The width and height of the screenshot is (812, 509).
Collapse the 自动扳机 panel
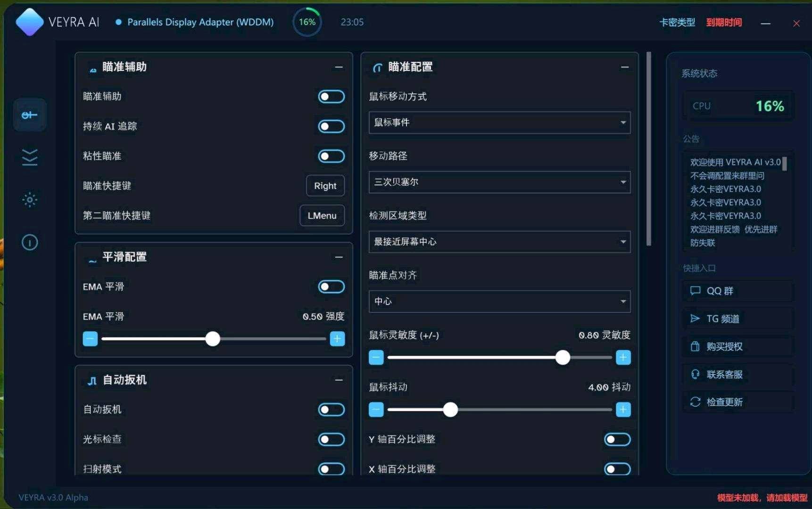[x=339, y=380]
